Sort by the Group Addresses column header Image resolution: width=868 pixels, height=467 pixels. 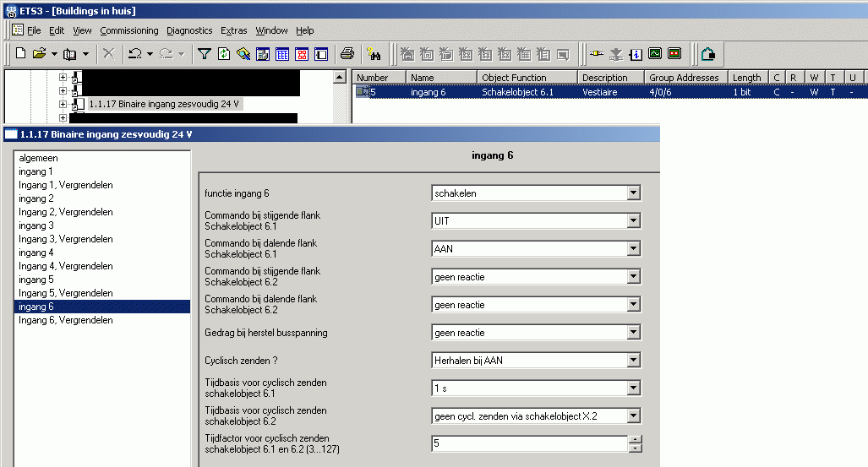click(x=685, y=78)
